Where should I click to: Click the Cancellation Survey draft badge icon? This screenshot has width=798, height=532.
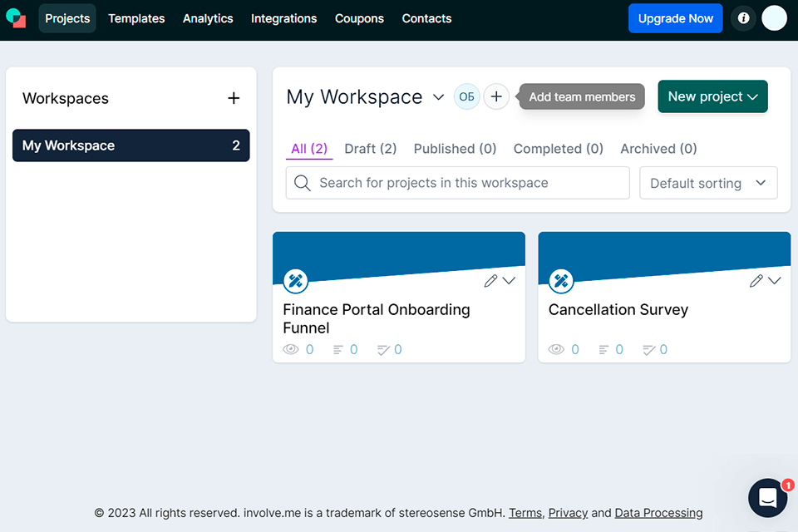(561, 281)
